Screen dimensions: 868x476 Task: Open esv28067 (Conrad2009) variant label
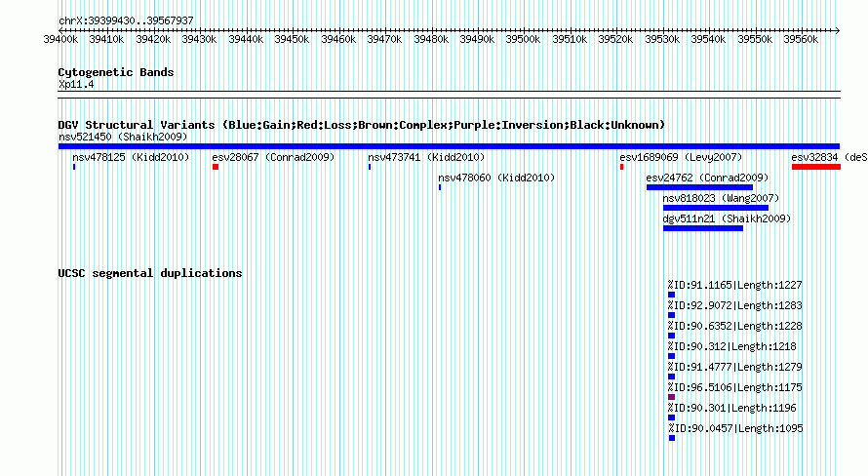(273, 157)
